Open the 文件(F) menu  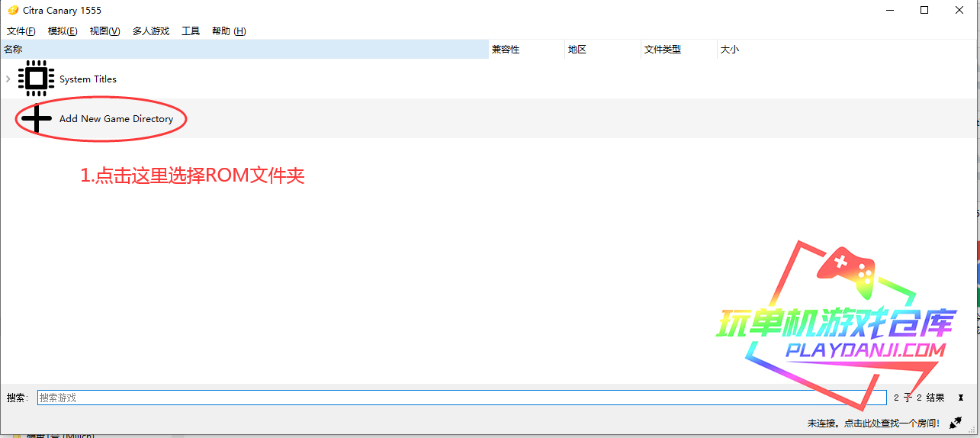pos(21,31)
